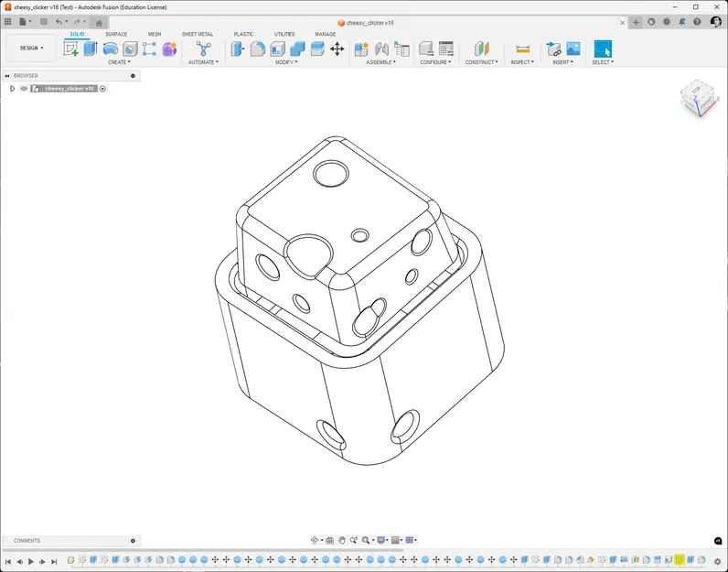Open the Create dropdown menu
Screen dimensions: 728x572
coord(119,62)
